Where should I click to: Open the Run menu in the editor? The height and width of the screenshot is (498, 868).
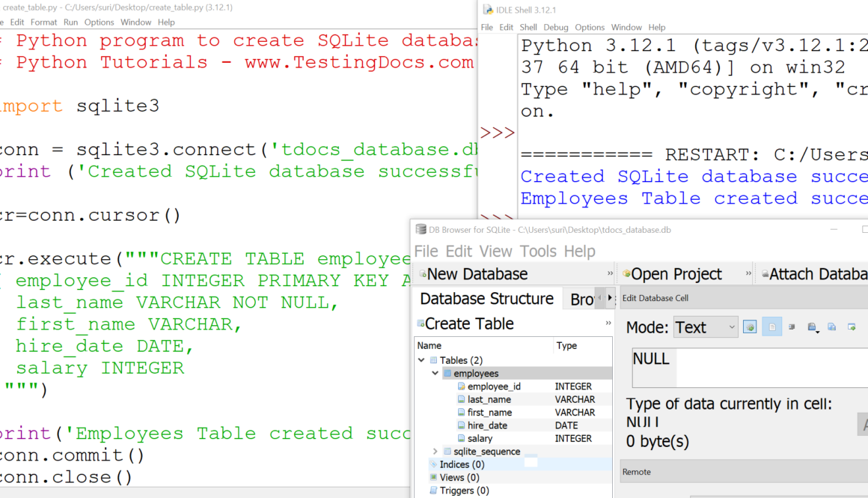click(70, 22)
